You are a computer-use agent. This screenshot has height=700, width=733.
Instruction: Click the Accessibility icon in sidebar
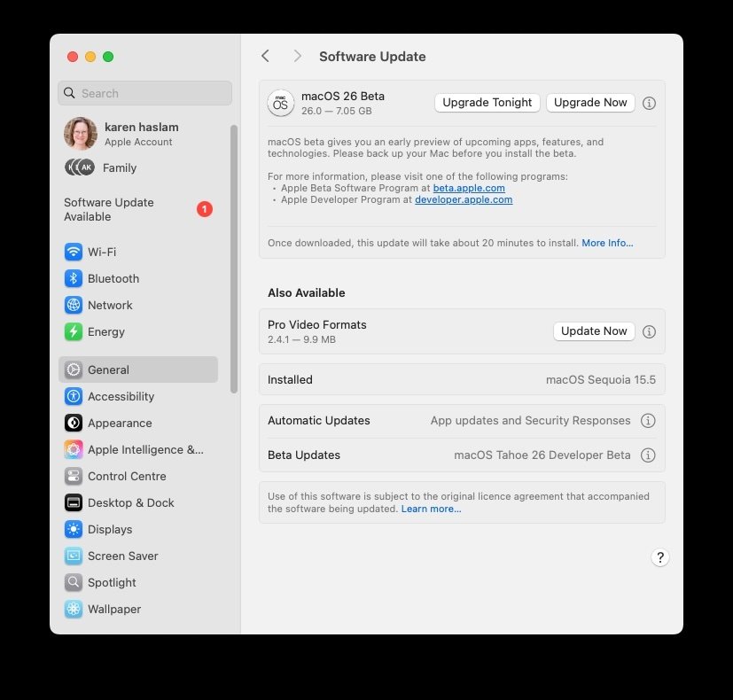coord(74,396)
